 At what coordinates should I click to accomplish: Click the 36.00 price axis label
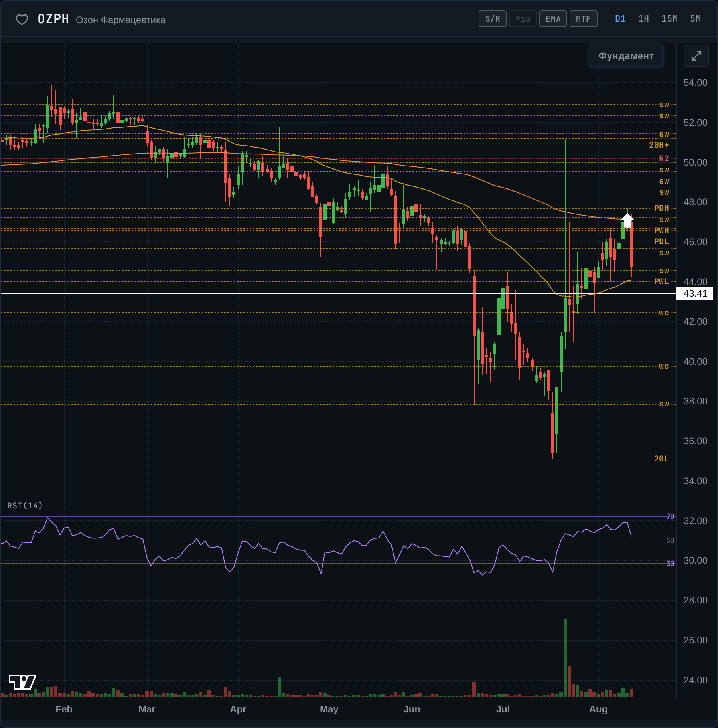click(695, 441)
